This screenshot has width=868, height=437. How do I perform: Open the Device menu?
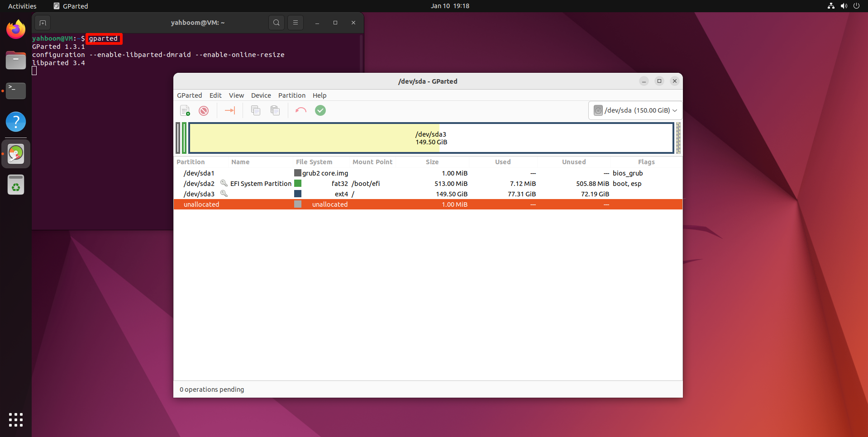pos(261,95)
